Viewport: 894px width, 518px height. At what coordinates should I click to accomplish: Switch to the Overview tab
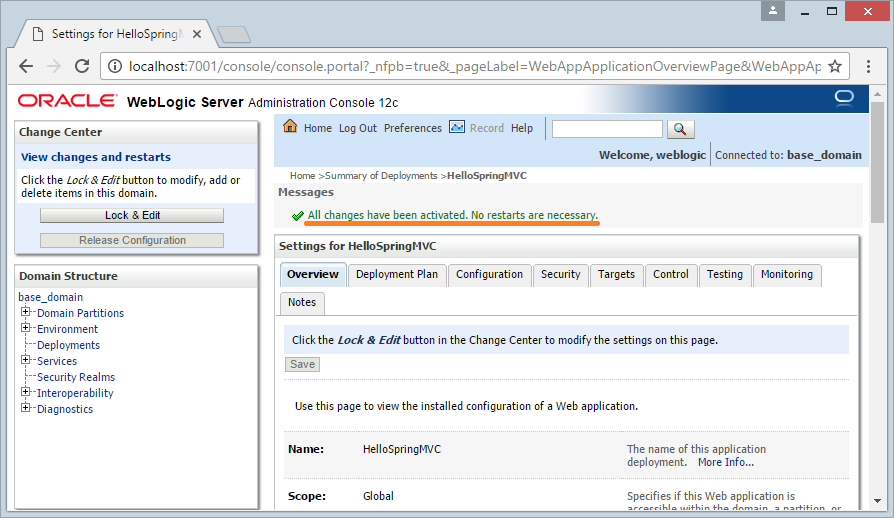coord(313,275)
